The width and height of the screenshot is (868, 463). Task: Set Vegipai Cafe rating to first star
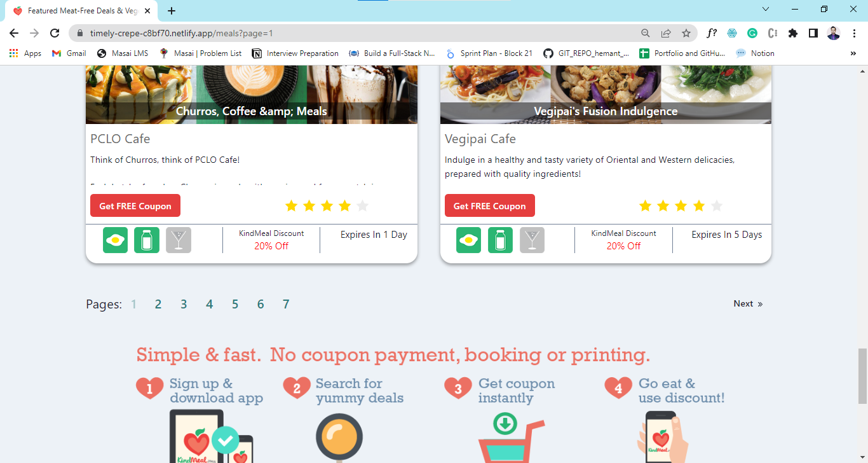[x=645, y=205]
